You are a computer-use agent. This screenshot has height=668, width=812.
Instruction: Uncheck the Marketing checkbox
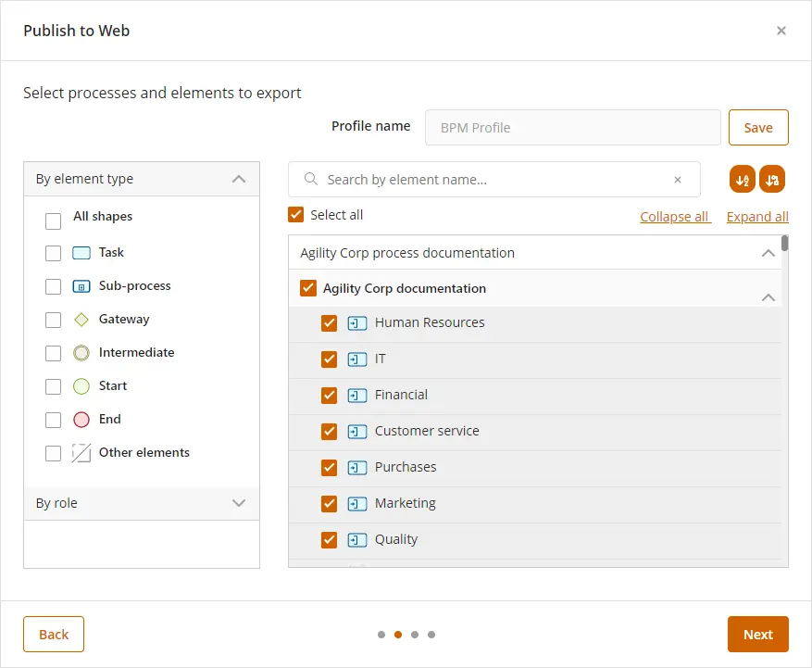tap(329, 504)
